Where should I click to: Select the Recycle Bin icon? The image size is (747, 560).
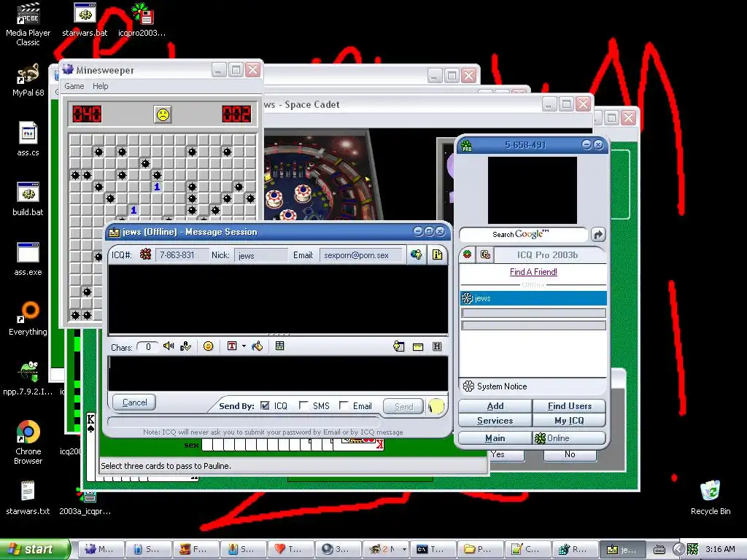(x=711, y=498)
